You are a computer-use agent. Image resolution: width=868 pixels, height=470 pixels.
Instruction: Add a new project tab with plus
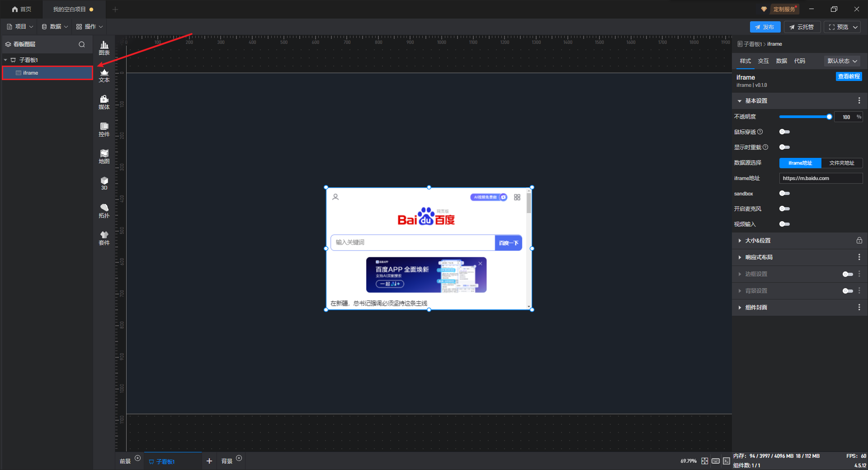coord(115,9)
